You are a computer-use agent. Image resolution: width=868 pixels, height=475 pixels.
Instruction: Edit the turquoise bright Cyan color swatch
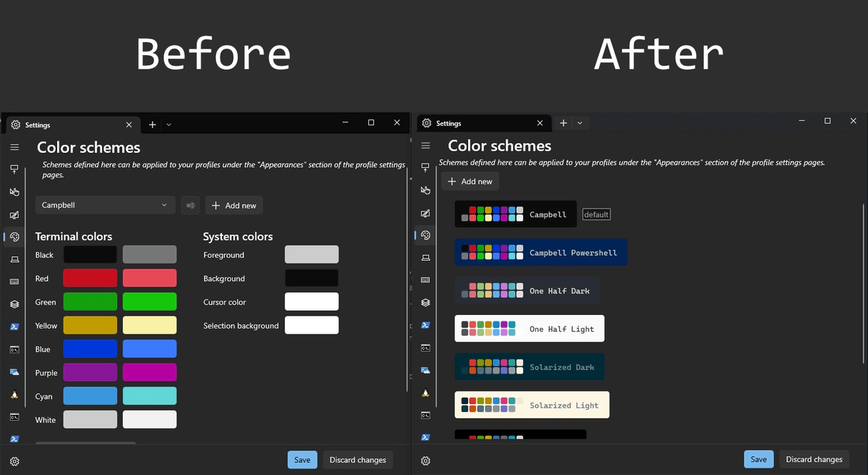pyautogui.click(x=150, y=396)
